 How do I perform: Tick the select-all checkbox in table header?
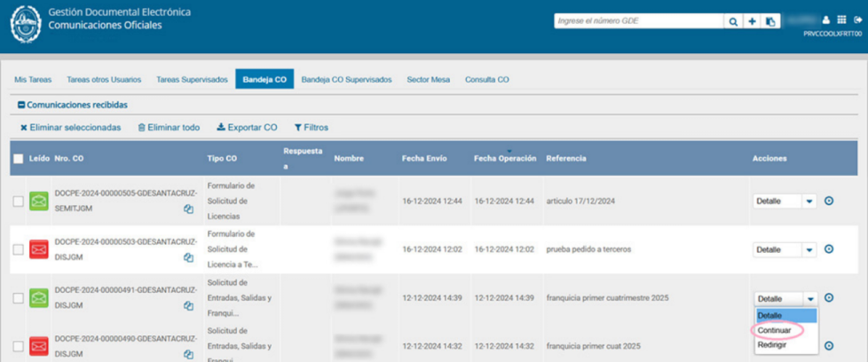click(19, 159)
